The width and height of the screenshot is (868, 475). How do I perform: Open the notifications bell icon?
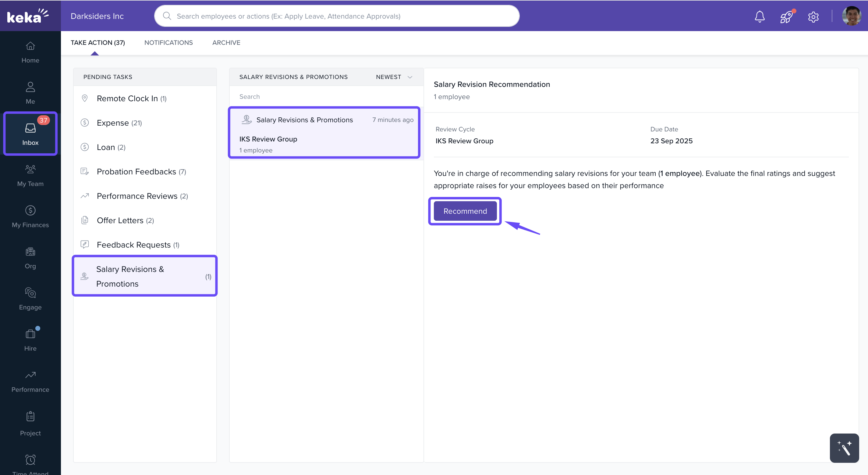760,16
